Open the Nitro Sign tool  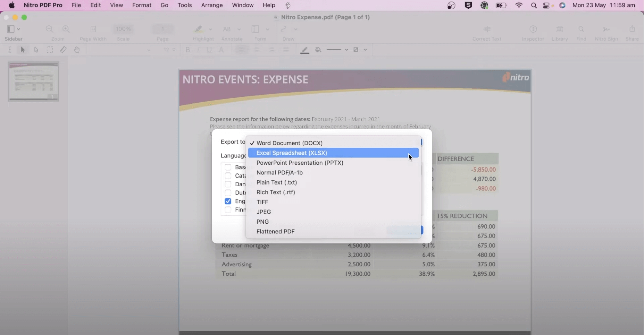pos(606,29)
